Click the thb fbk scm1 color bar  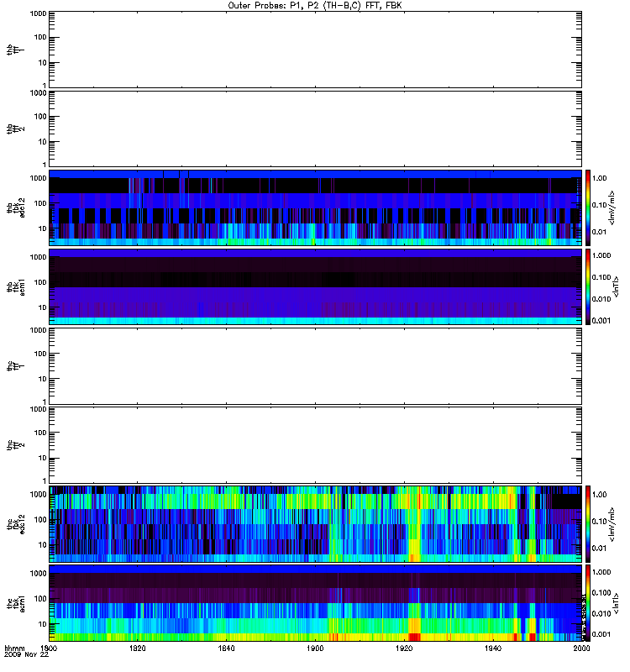pos(588,286)
